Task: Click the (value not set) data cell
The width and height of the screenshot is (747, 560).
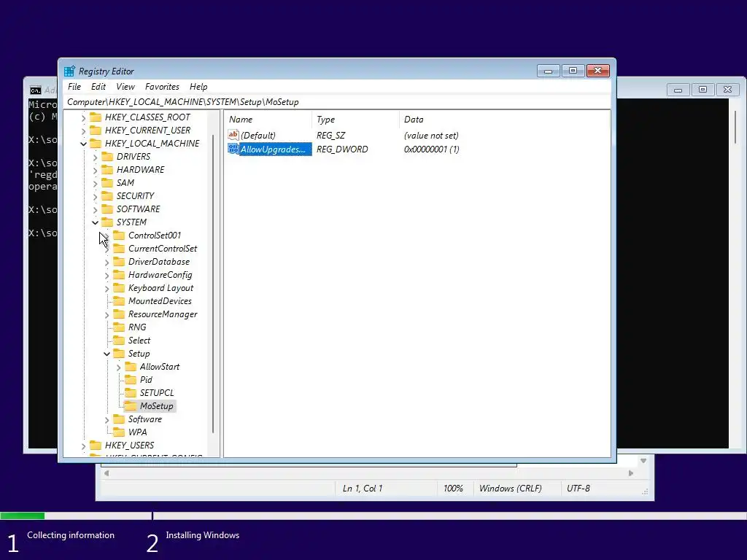Action: click(x=431, y=135)
